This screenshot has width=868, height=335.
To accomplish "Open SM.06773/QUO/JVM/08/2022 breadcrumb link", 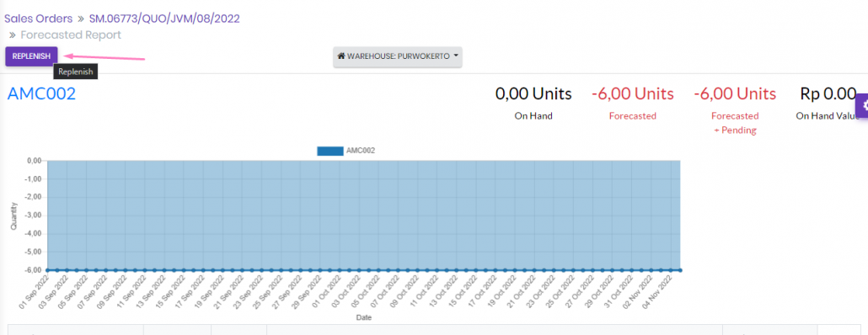I will [164, 19].
